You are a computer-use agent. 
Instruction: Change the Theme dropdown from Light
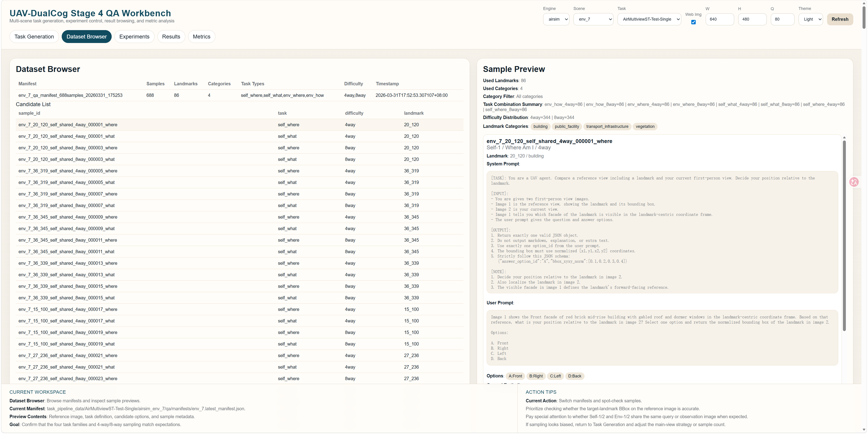[811, 19]
